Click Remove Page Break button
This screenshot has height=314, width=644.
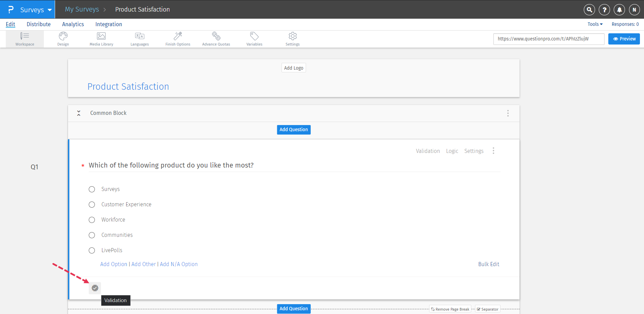click(450, 309)
